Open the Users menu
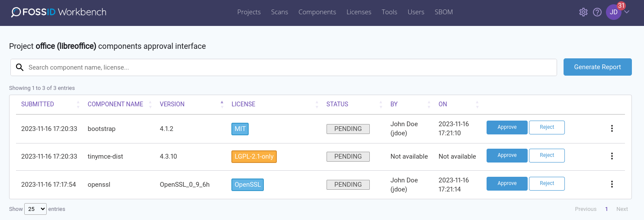Image resolution: width=644 pixels, height=220 pixels. 416,12
